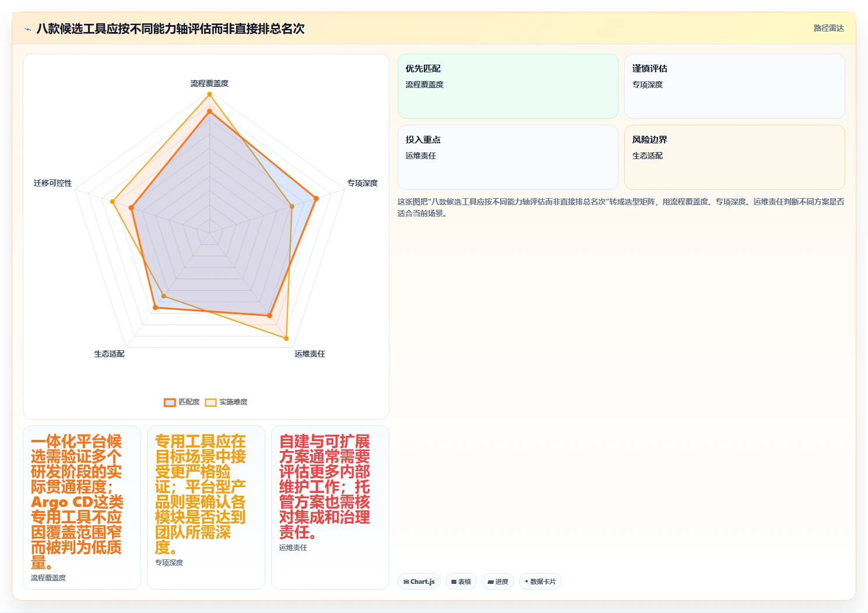
Task: Select the 投入重点 card
Action: pyautogui.click(x=508, y=157)
